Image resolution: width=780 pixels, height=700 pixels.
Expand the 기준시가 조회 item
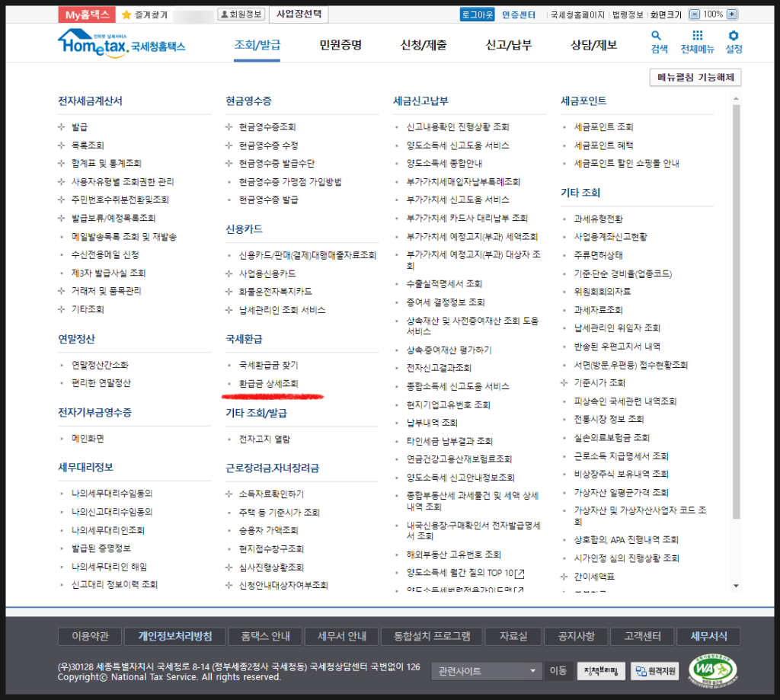pyautogui.click(x=564, y=383)
